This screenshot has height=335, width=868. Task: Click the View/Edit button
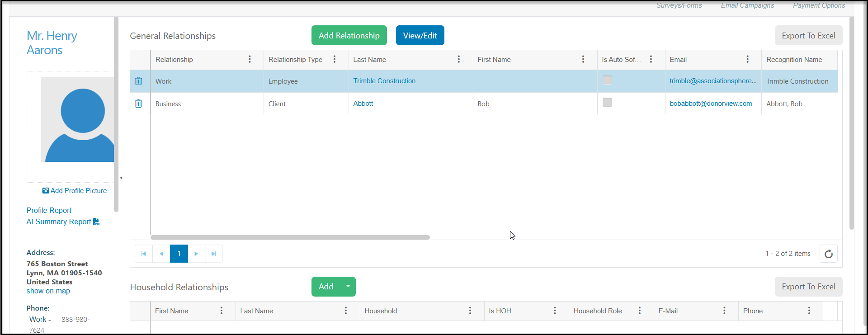coord(420,35)
